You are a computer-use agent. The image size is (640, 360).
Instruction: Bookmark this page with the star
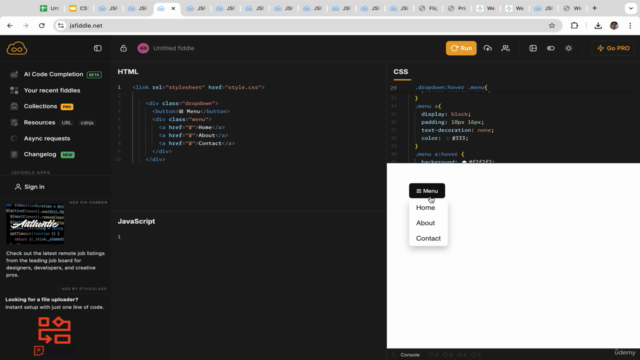coord(552,25)
